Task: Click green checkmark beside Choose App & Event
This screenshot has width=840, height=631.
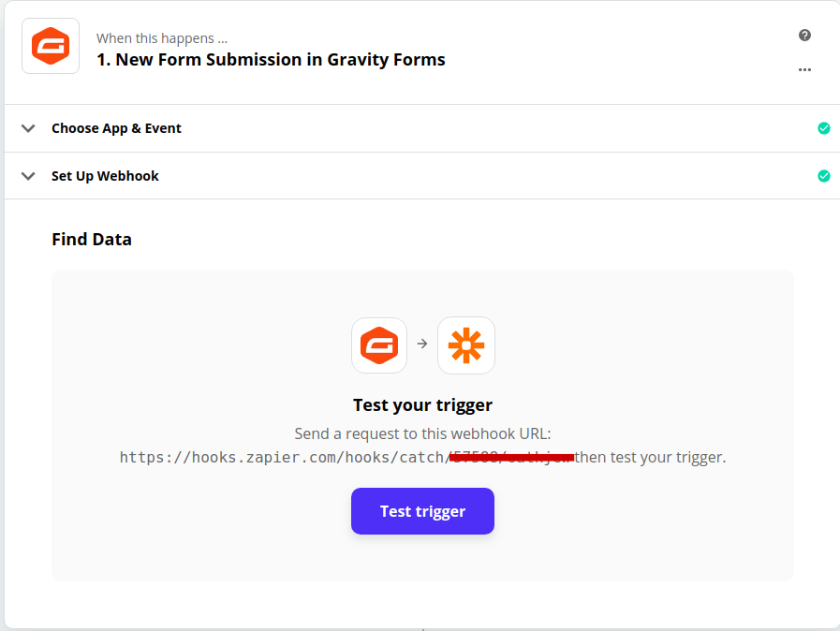Action: (x=824, y=128)
